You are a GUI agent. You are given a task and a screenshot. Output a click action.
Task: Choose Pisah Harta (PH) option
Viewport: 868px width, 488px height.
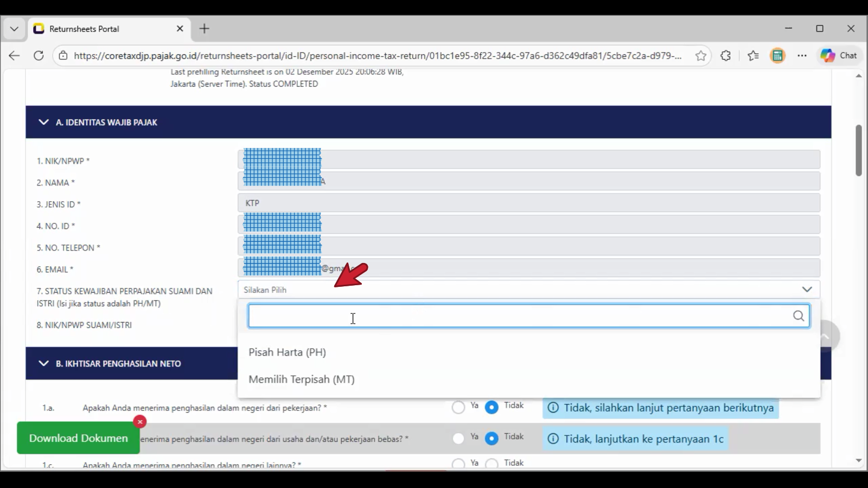point(288,352)
